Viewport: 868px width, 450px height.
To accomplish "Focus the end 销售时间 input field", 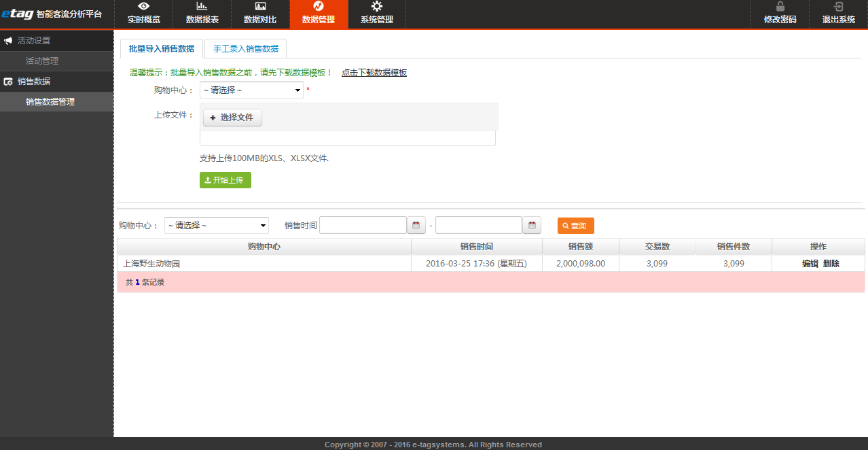I will coord(479,225).
